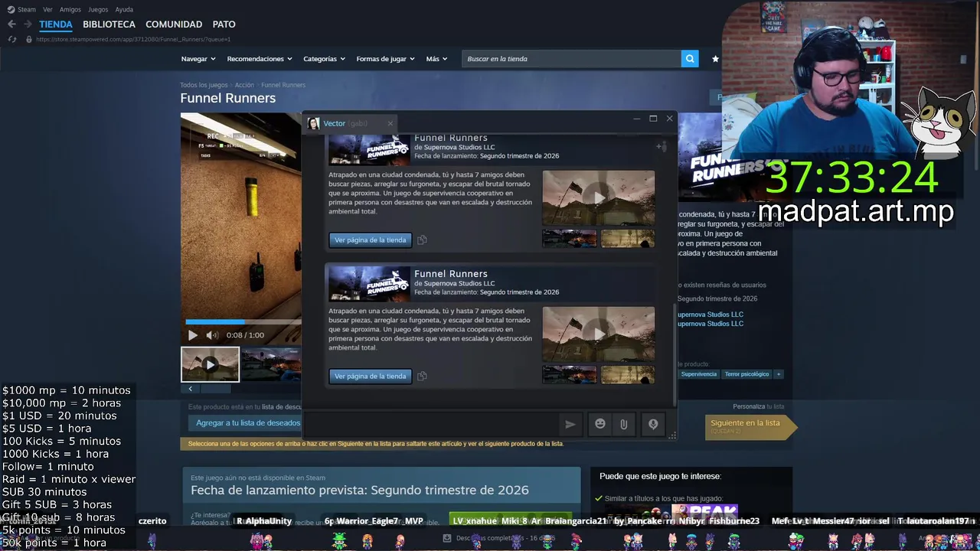Open right screenshot in lower chat card

coord(627,375)
